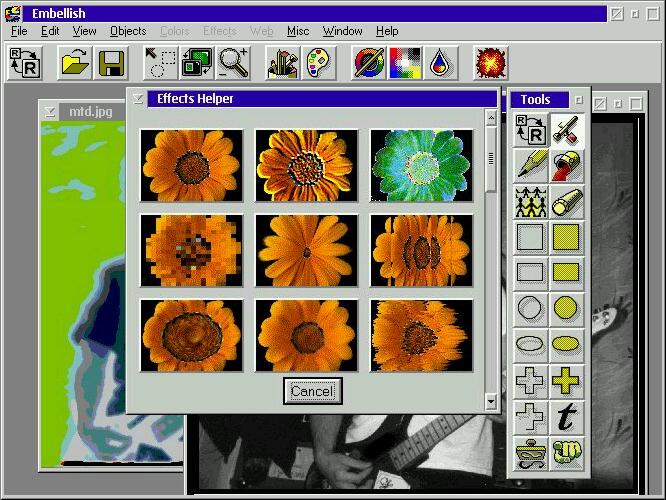Screen dimensions: 666x500
Task: Activate the magnifying glass zoom tool
Action: [x=233, y=63]
